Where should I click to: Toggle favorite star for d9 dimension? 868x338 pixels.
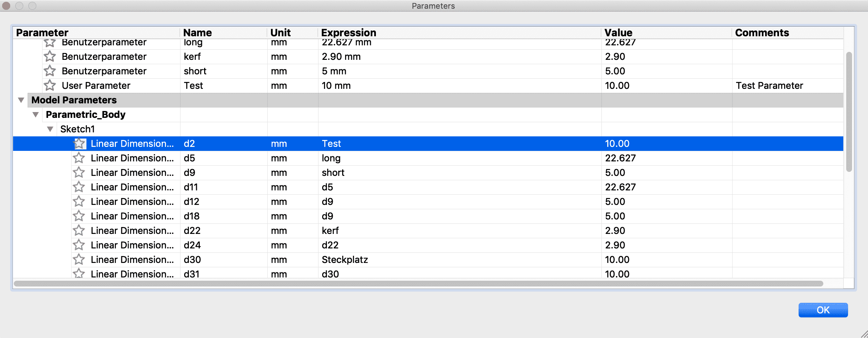click(x=79, y=173)
